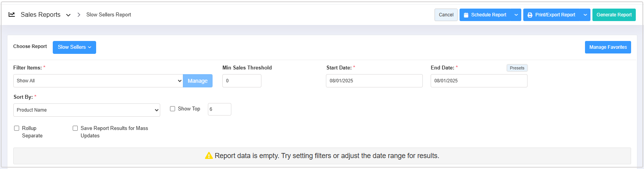Viewport: 644px width, 169px height.
Task: Enable the Show Top checkbox
Action: coord(172,109)
